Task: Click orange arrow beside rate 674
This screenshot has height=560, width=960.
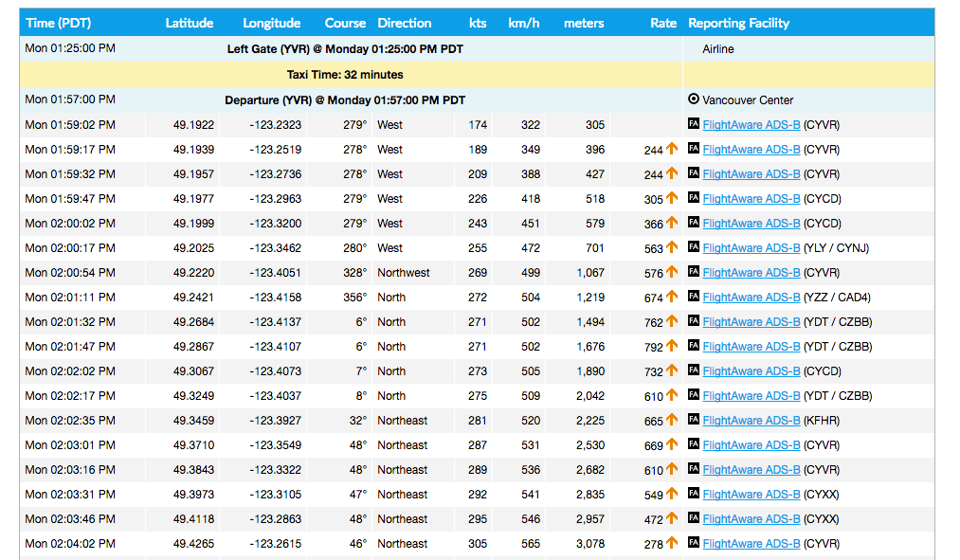Action: 672,297
